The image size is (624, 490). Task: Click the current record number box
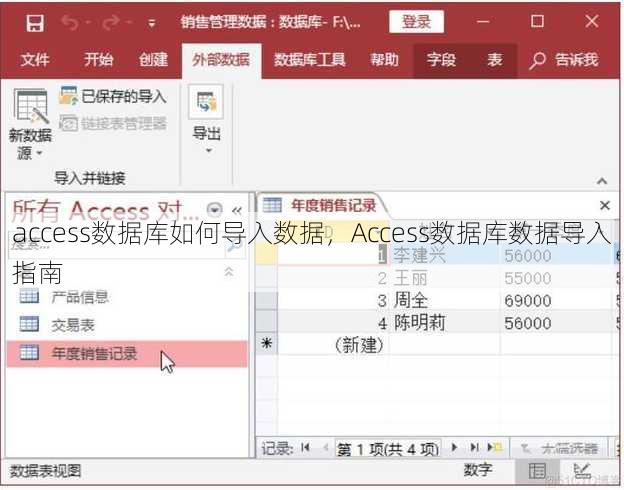[x=388, y=449]
